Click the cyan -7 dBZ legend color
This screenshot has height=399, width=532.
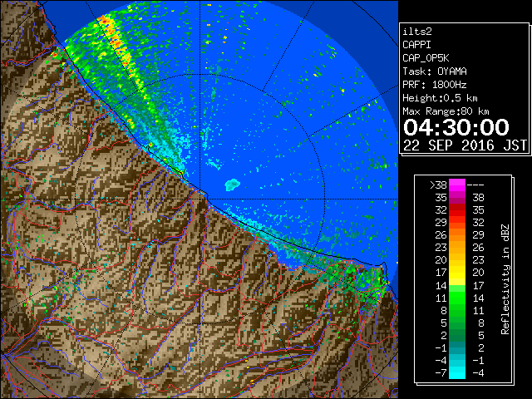[x=457, y=373]
